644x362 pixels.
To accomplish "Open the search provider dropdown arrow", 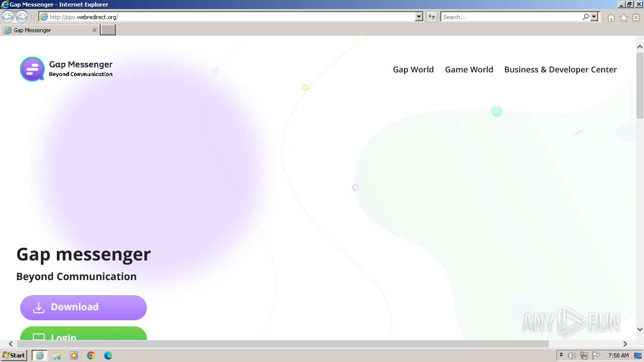I will pos(594,17).
